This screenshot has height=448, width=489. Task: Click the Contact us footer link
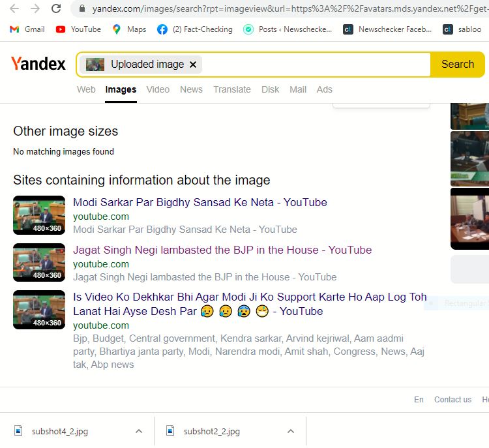click(x=452, y=400)
